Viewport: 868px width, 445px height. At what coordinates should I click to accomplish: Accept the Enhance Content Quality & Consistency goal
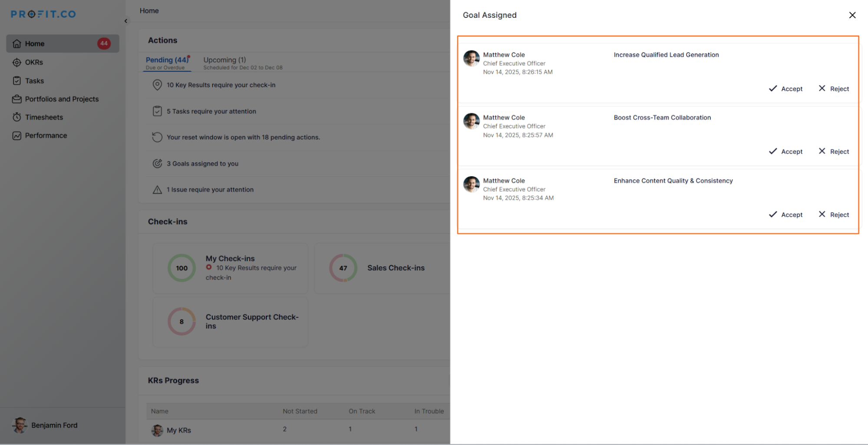click(x=785, y=214)
